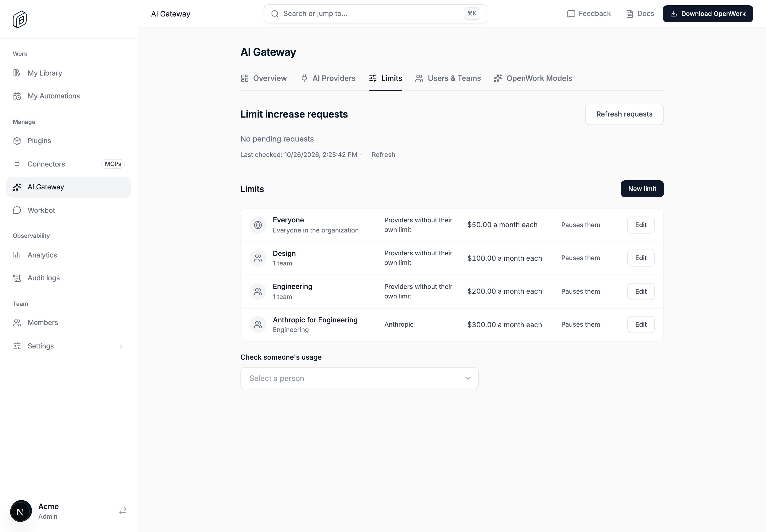Image resolution: width=766 pixels, height=532 pixels.
Task: Open the Select a person dropdown
Action: pos(359,378)
